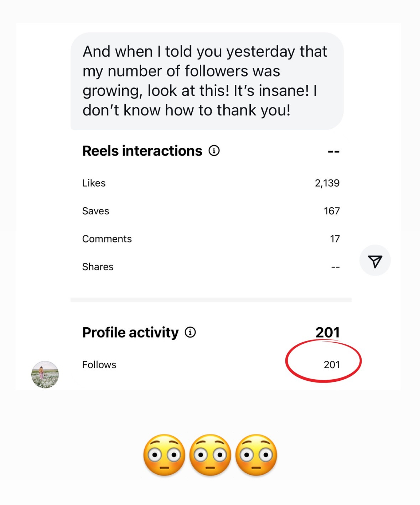Select the Shares label

pos(98,267)
